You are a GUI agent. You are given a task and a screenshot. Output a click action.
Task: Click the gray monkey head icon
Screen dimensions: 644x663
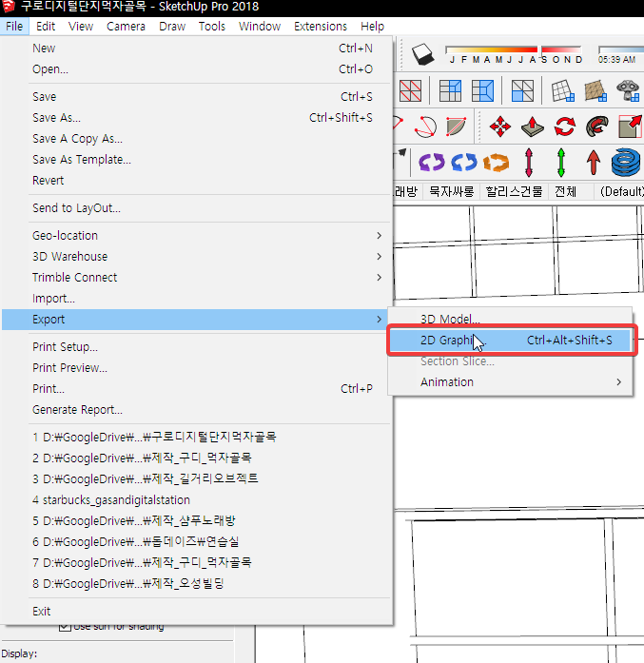[628, 91]
